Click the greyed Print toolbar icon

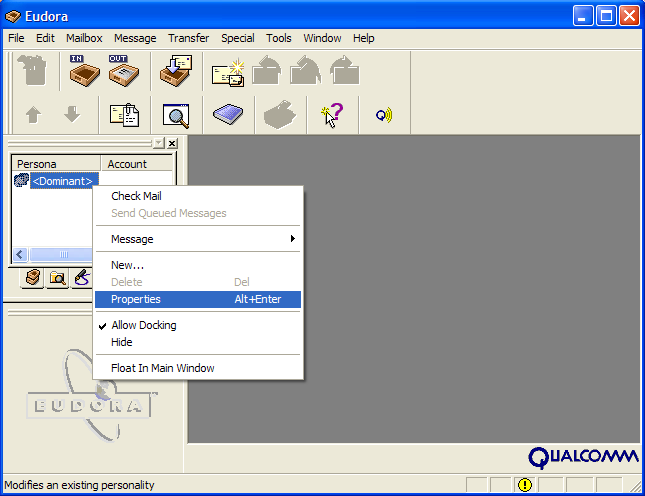point(280,115)
